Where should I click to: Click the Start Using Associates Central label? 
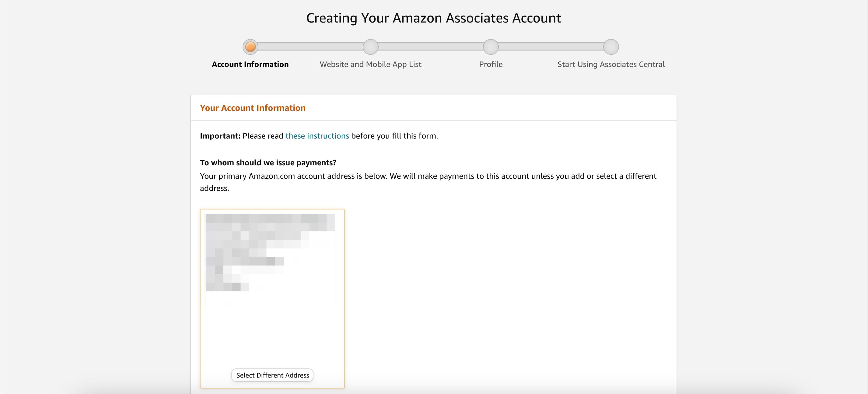pos(611,64)
